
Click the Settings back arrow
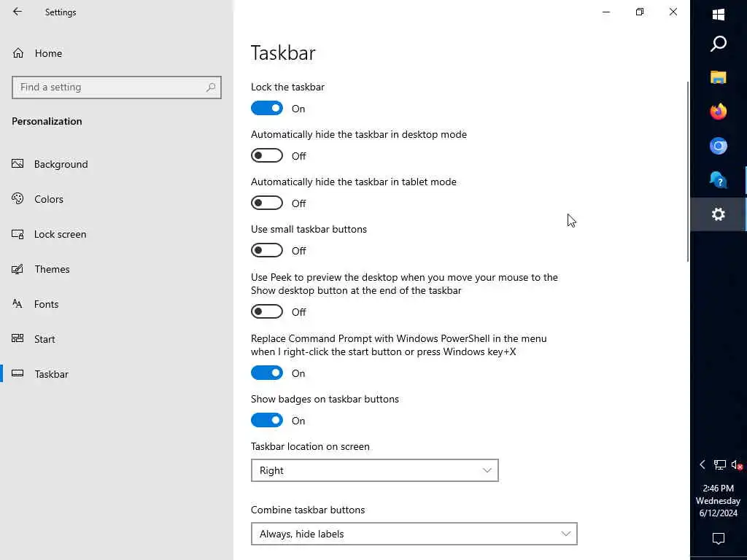coord(18,12)
